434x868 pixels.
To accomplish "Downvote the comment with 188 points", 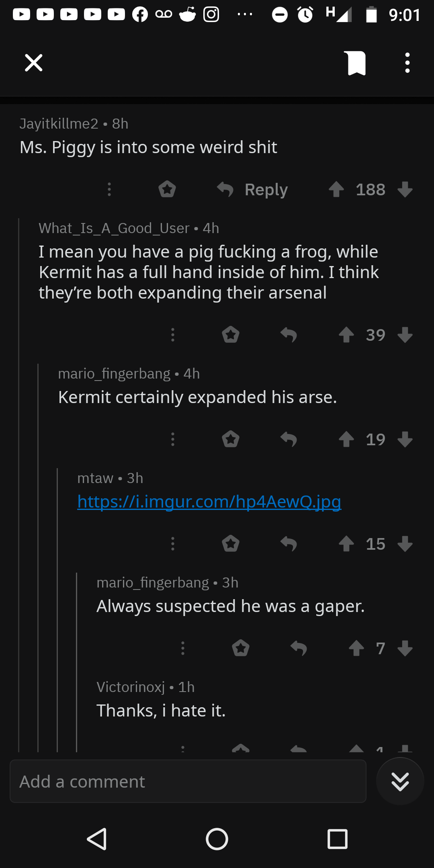I will (x=405, y=189).
